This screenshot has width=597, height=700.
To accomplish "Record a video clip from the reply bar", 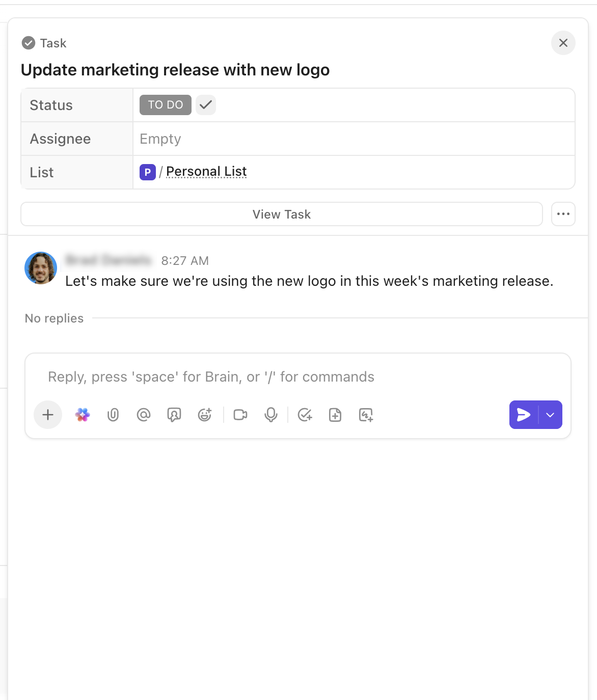I will 240,415.
